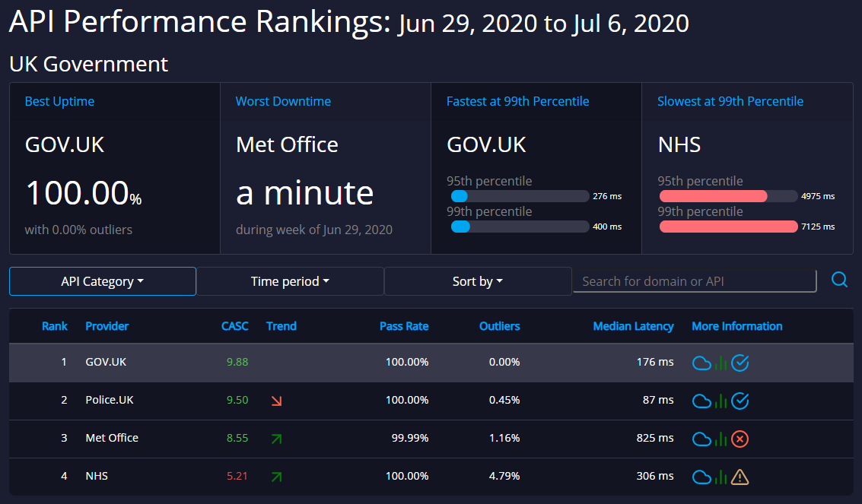Screen dimensions: 862x504
Task: Click the 400 ms latency label
Action: [x=607, y=227]
